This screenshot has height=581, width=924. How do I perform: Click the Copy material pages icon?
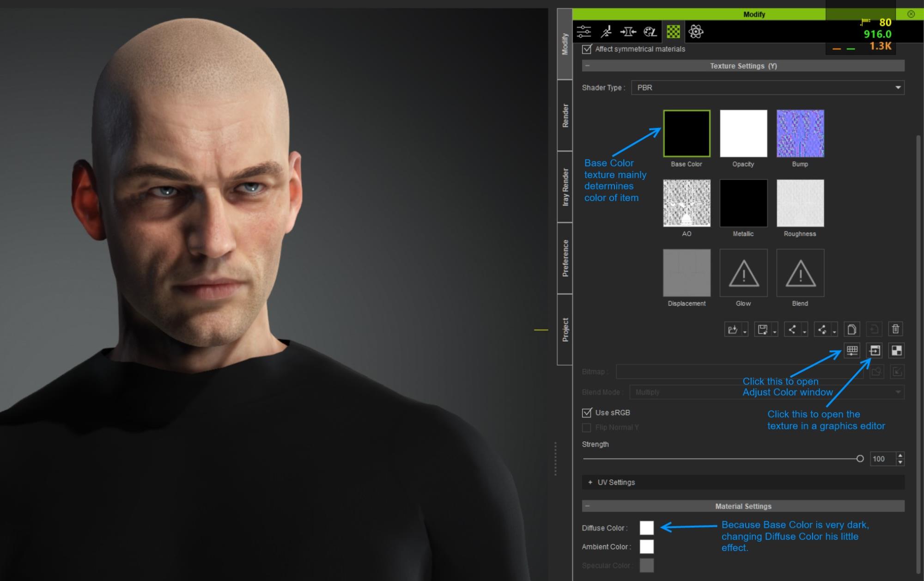(x=851, y=329)
